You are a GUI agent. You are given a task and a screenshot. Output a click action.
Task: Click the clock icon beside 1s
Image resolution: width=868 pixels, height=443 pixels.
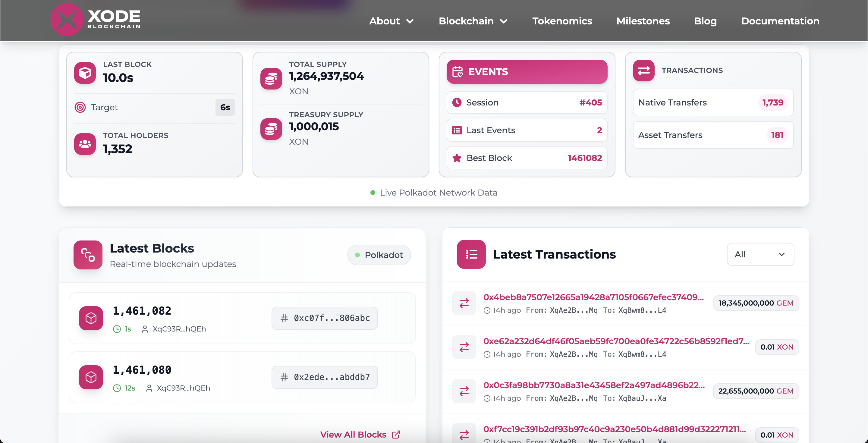[x=117, y=329]
